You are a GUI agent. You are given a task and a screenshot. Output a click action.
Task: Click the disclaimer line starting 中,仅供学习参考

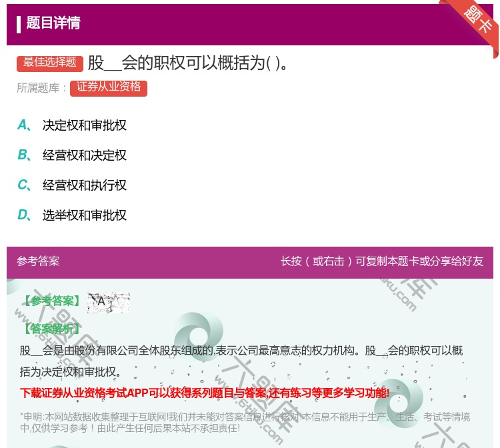pyautogui.click(x=130, y=428)
